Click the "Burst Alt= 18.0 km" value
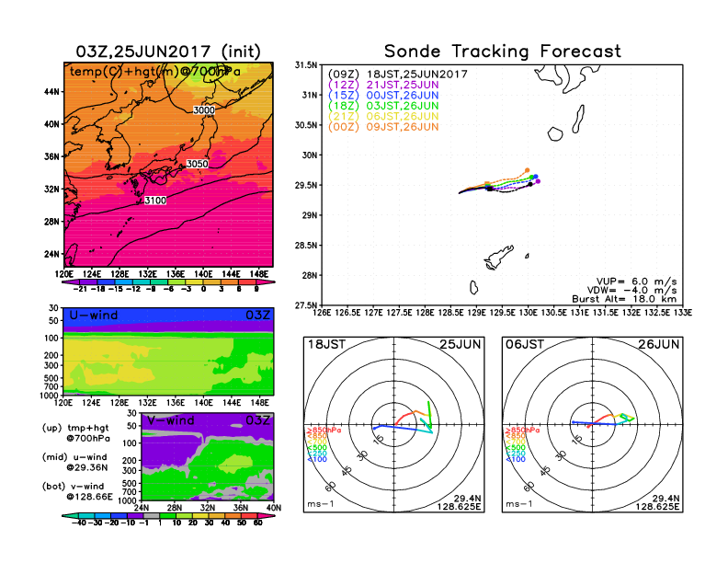The height and width of the screenshot is (563, 728). tap(624, 299)
